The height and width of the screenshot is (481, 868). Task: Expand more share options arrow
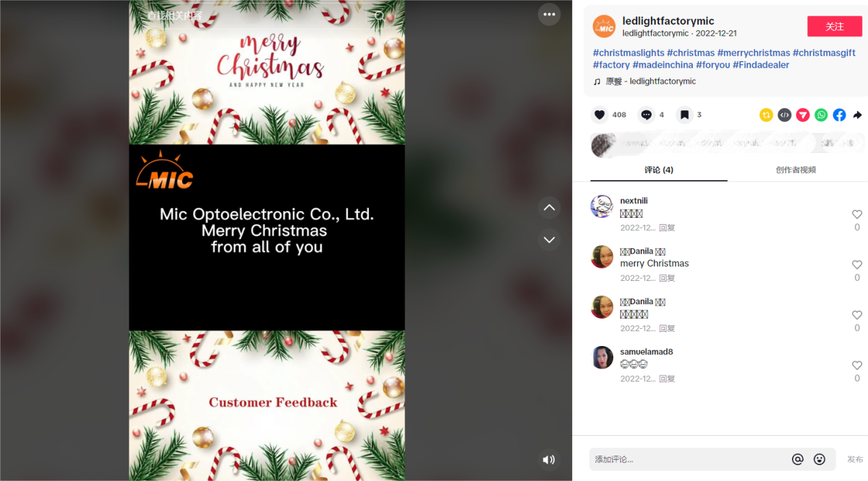(x=857, y=115)
